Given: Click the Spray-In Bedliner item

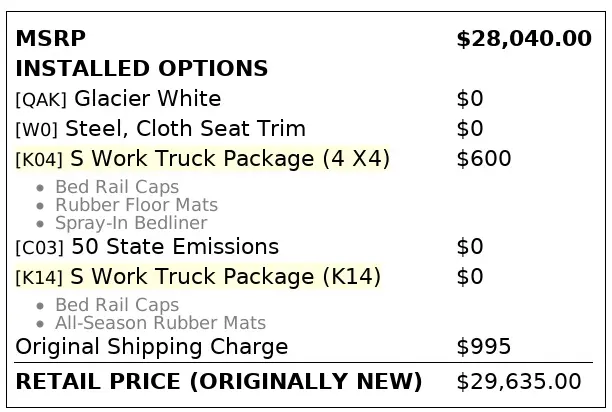Looking at the screenshot, I should pos(131,223).
